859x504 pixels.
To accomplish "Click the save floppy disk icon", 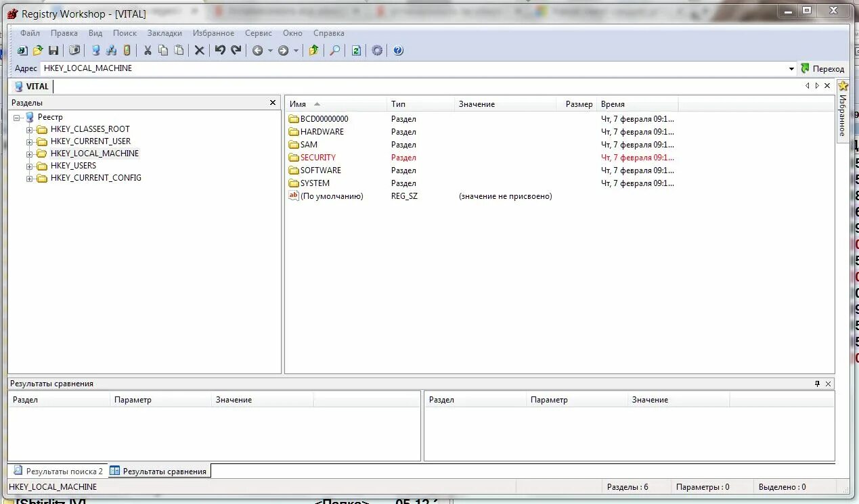I will pyautogui.click(x=53, y=51).
